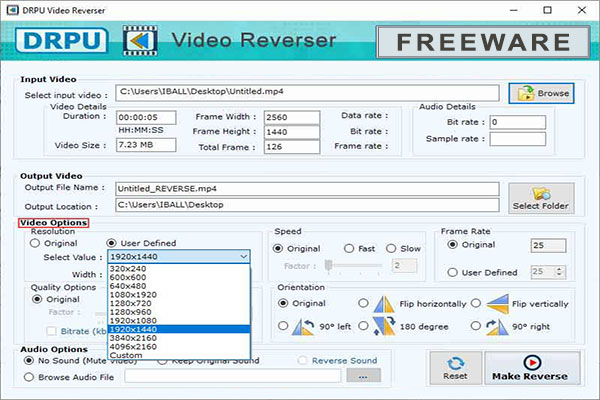
Task: Select No Sound (Mute Video) option
Action: coord(29,360)
